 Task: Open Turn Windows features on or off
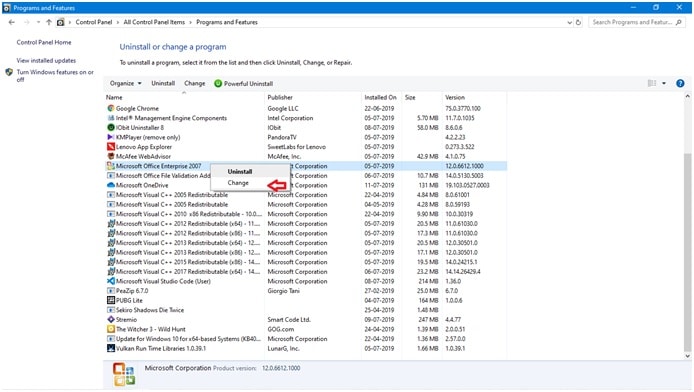pos(55,76)
